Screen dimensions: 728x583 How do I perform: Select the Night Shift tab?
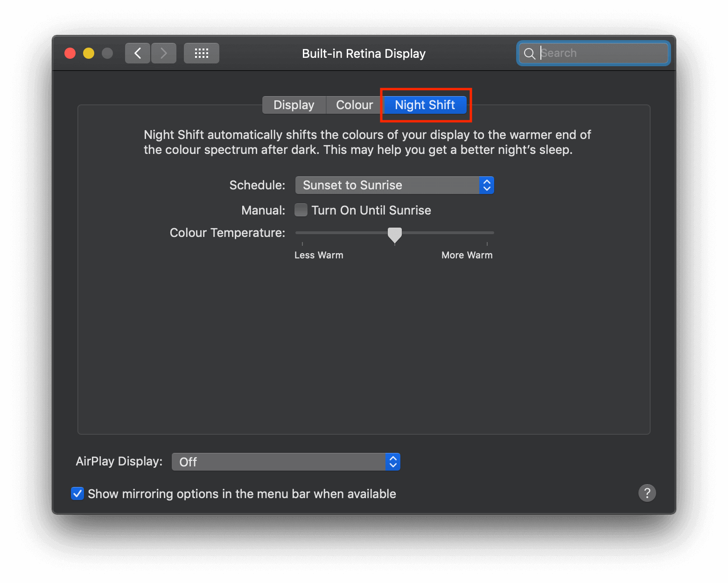point(425,105)
